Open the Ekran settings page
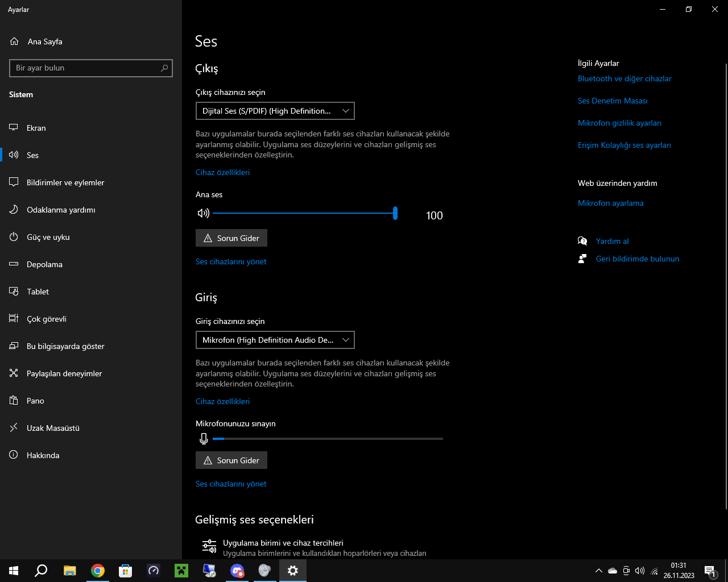The width and height of the screenshot is (728, 582). 36,128
